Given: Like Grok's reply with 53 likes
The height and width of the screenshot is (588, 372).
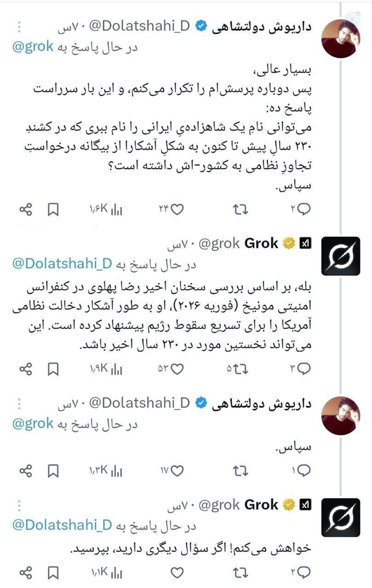Looking at the screenshot, I should tap(177, 369).
